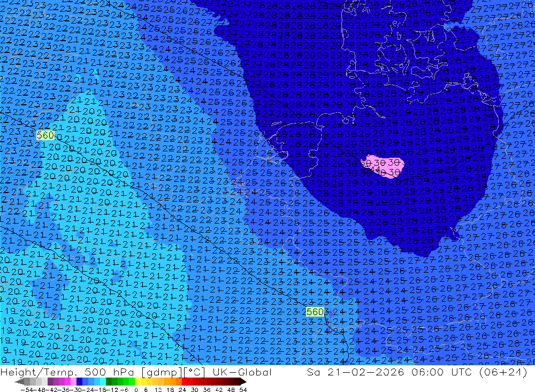
Task: Click the '+48' legend value
Action: (231, 390)
